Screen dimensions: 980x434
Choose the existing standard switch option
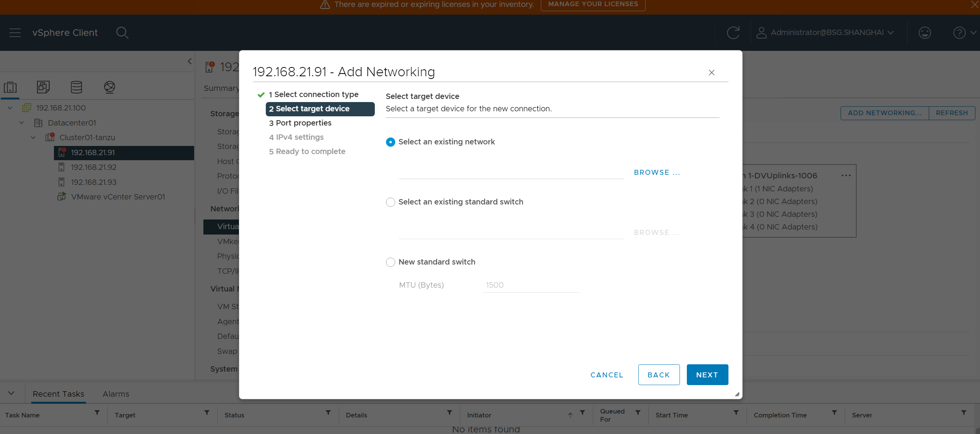[390, 202]
